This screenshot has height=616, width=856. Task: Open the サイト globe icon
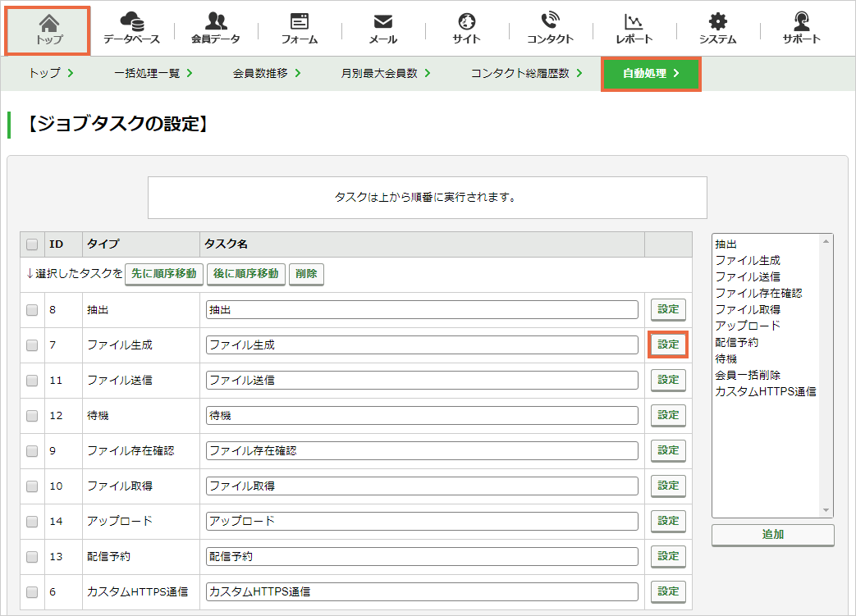pyautogui.click(x=466, y=30)
